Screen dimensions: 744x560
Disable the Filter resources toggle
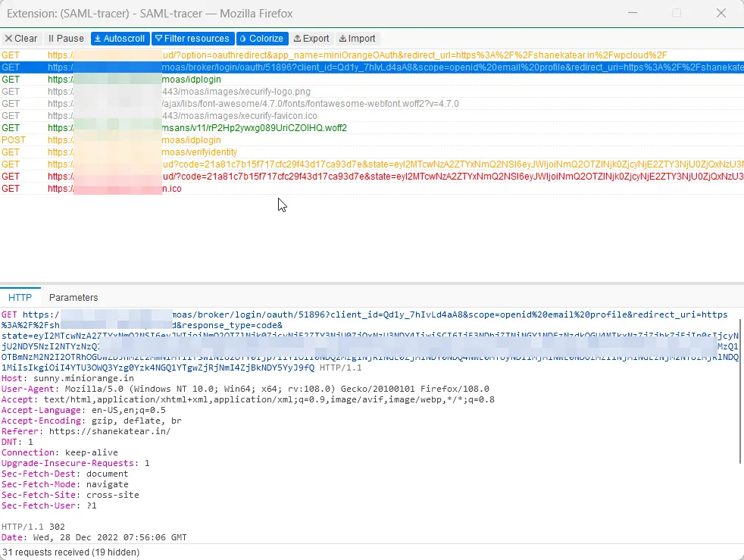[x=192, y=38]
